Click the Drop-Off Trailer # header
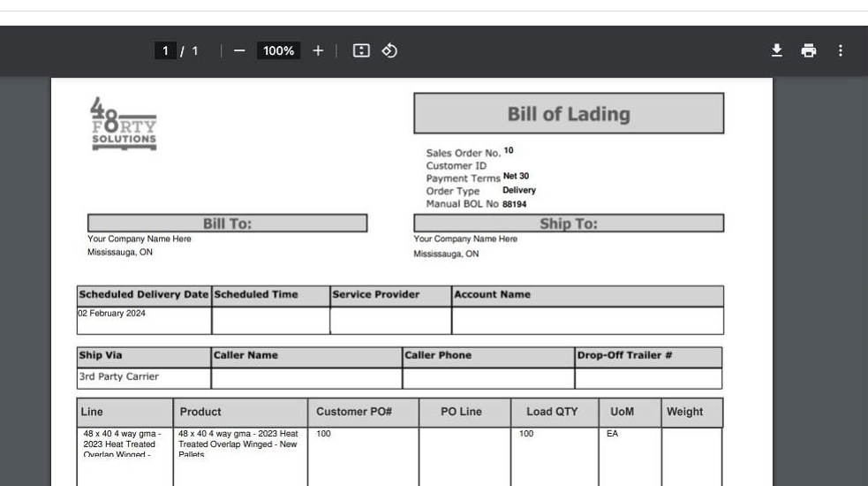The height and width of the screenshot is (486, 868). point(648,356)
